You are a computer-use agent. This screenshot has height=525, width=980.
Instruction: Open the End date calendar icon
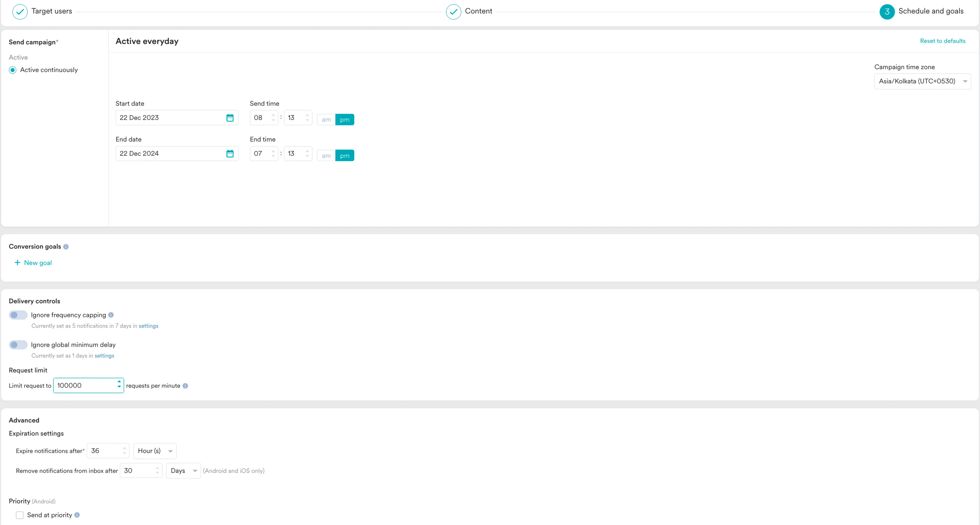click(230, 153)
